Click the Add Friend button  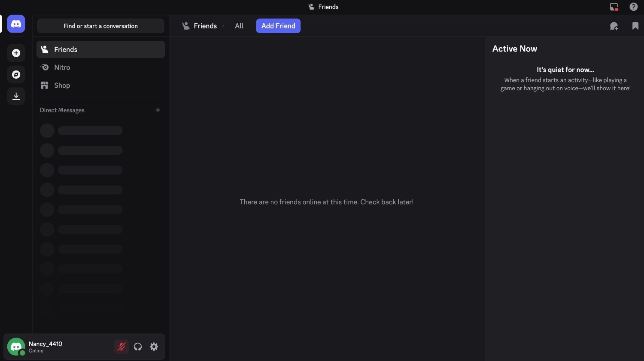coord(278,26)
